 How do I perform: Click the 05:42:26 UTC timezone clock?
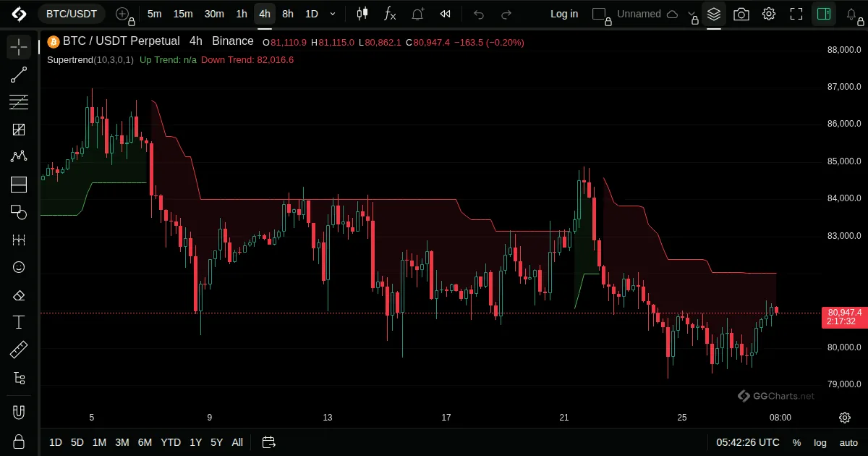(x=748, y=442)
